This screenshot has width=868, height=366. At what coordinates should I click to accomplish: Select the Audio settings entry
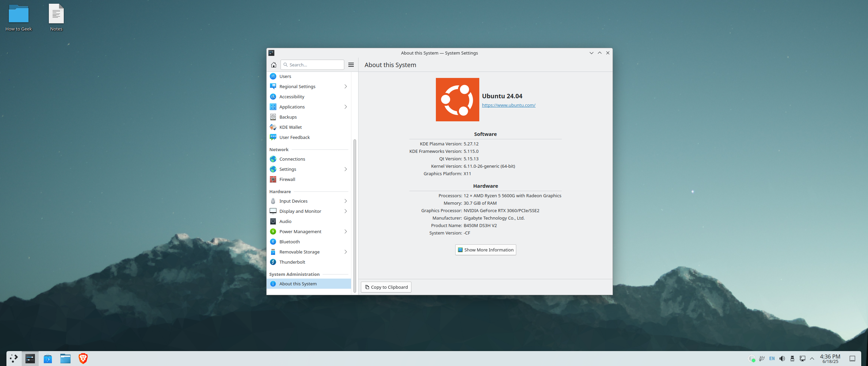click(285, 221)
